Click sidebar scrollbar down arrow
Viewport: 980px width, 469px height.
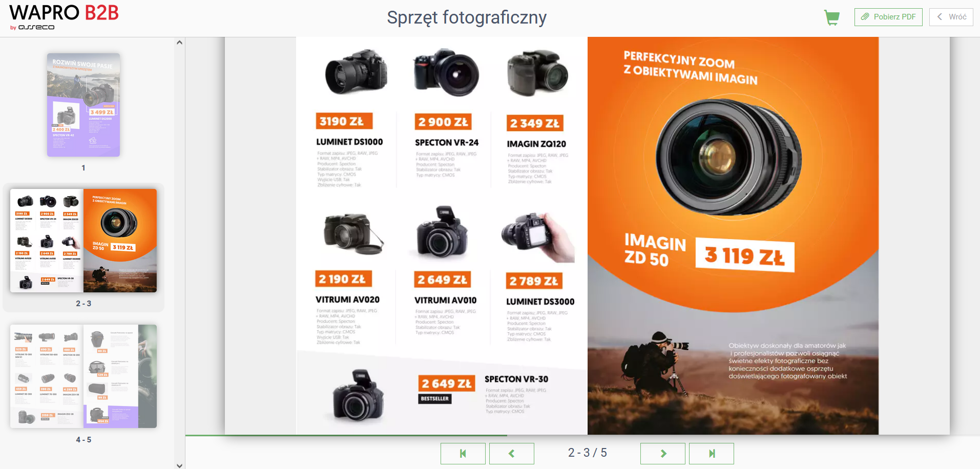click(x=179, y=465)
